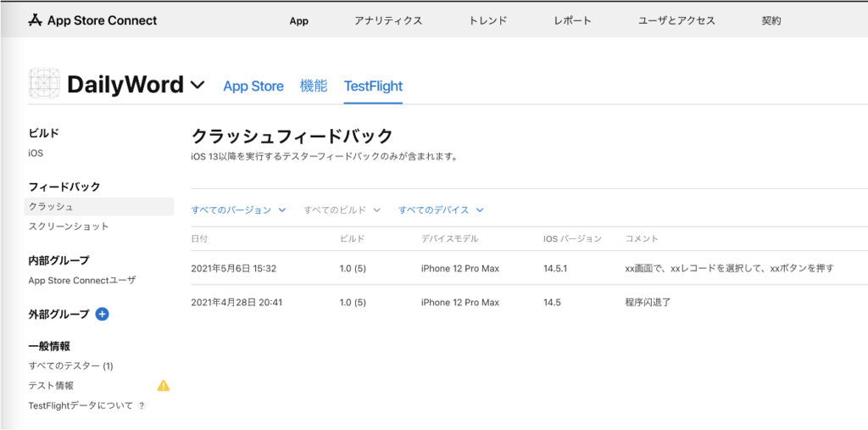Click the yellow warning icon beside テスト情報

(x=164, y=386)
